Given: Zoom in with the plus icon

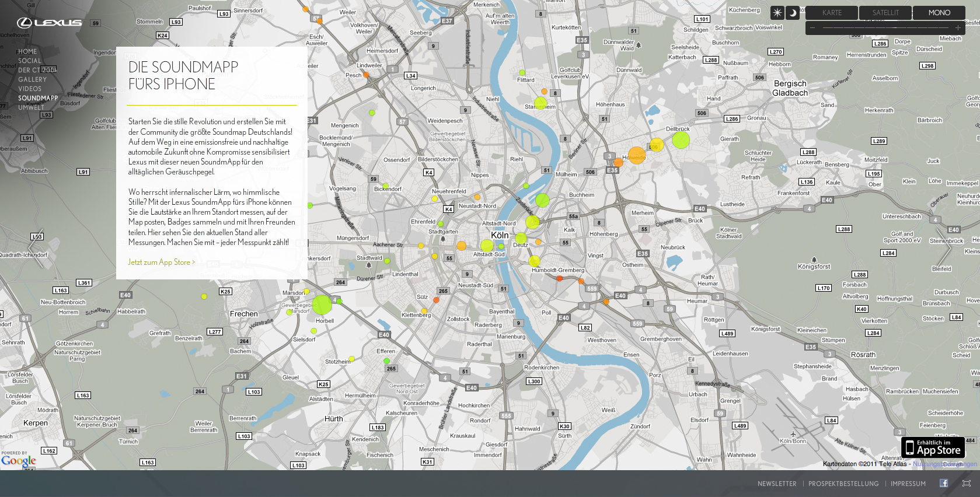Looking at the screenshot, I should 958,27.
